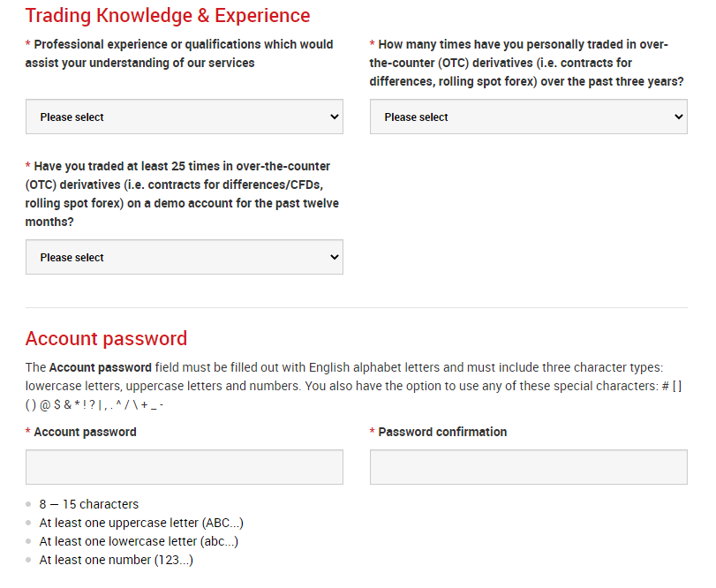Open the professional experience or qualifications dropdown
This screenshot has width=716, height=588.
click(184, 117)
